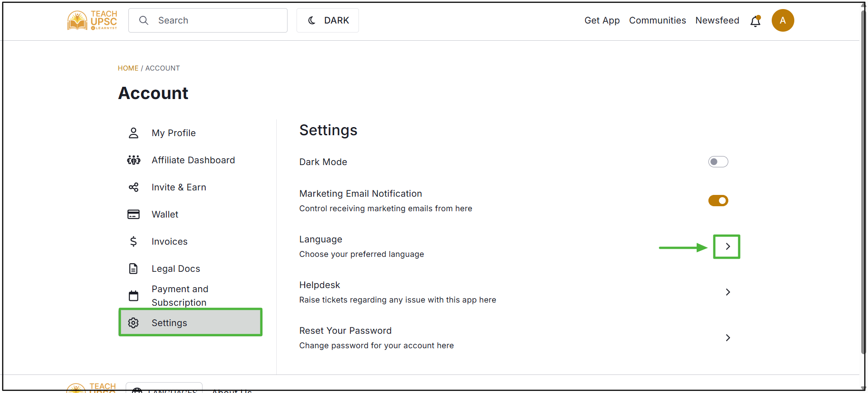Open the Invoices section
The width and height of the screenshot is (868, 393).
[x=190, y=241]
